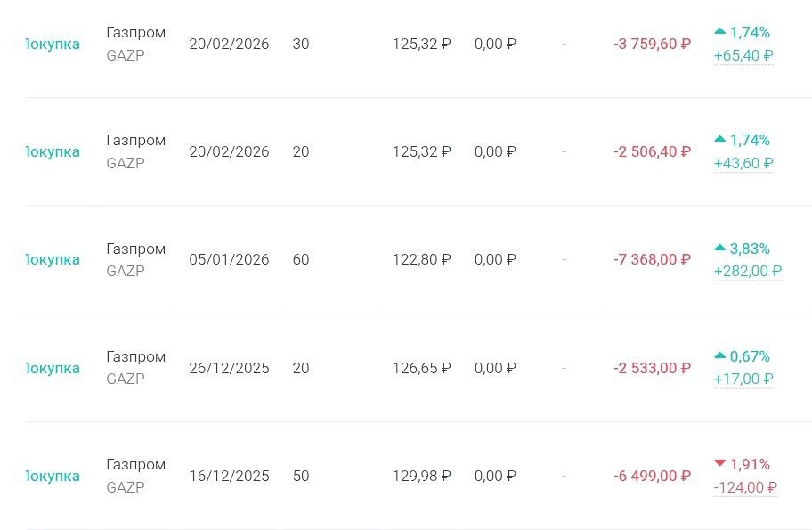Click the green up arrow beside 0,67%
Screen dimensions: 812x530
[720, 355]
